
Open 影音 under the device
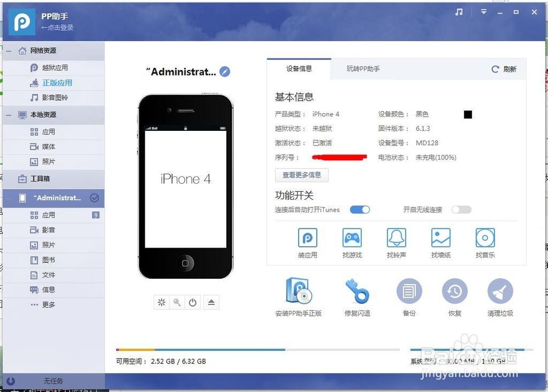point(54,230)
